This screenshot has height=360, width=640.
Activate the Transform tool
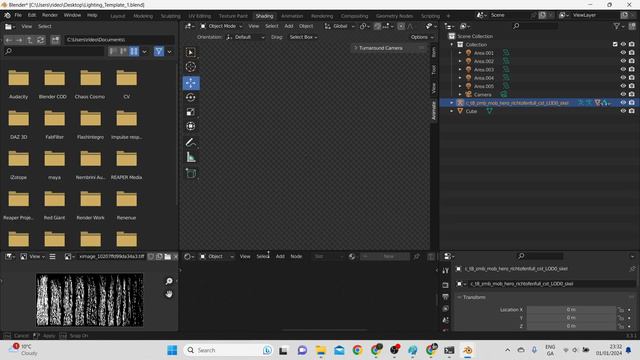(x=191, y=126)
